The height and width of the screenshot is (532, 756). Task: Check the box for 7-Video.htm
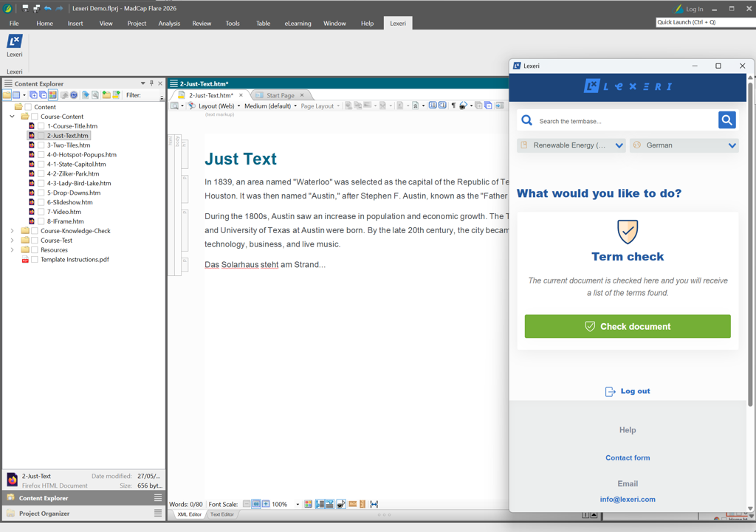click(x=41, y=212)
